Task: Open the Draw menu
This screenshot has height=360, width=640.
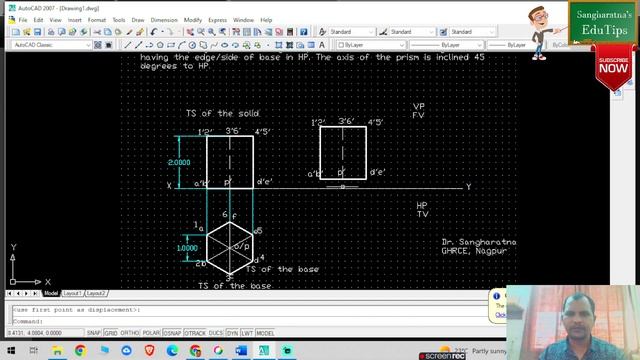Action: click(138, 20)
